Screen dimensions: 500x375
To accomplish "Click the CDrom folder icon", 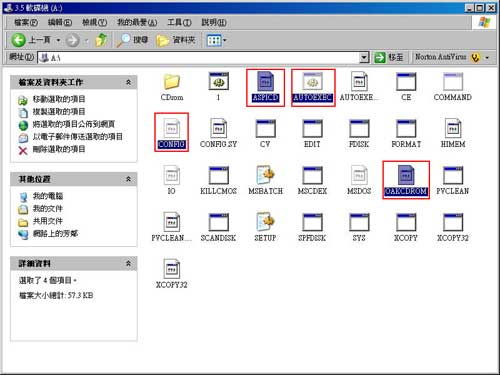I will pos(172,81).
